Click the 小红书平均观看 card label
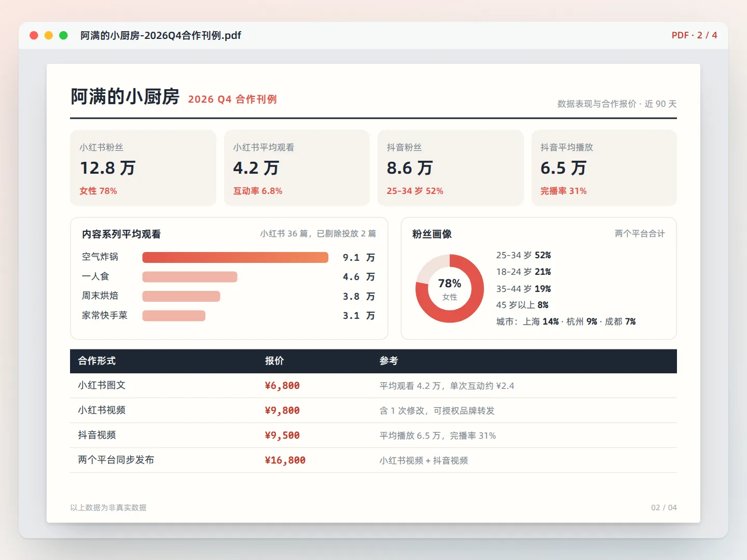The height and width of the screenshot is (560, 747). (264, 147)
